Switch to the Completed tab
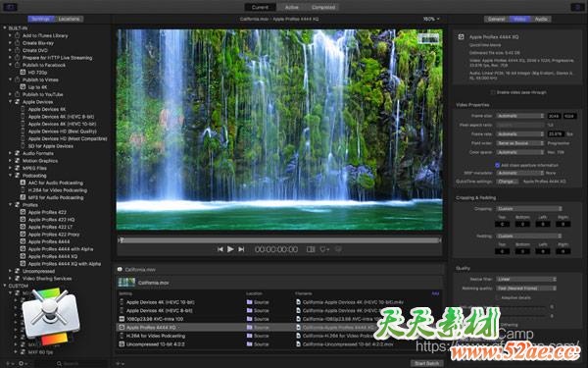Image resolution: width=588 pixels, height=368 pixels. point(323,7)
